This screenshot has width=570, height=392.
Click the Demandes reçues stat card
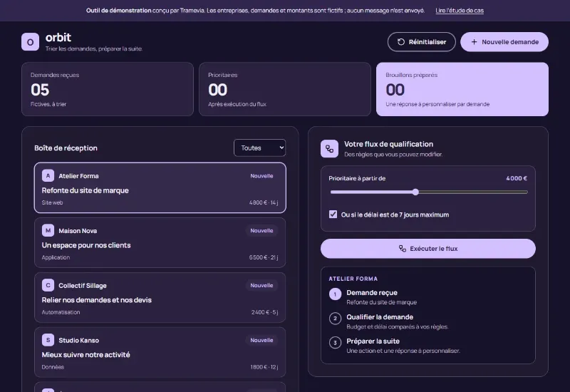click(108, 89)
